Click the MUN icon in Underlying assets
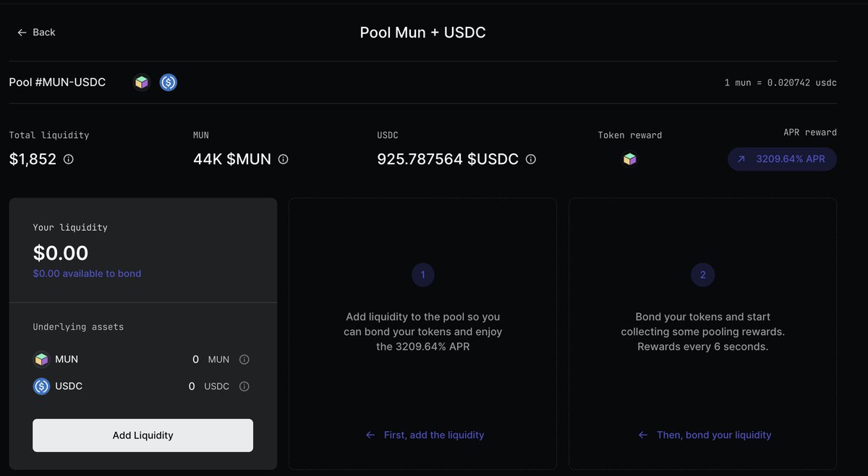 41,360
